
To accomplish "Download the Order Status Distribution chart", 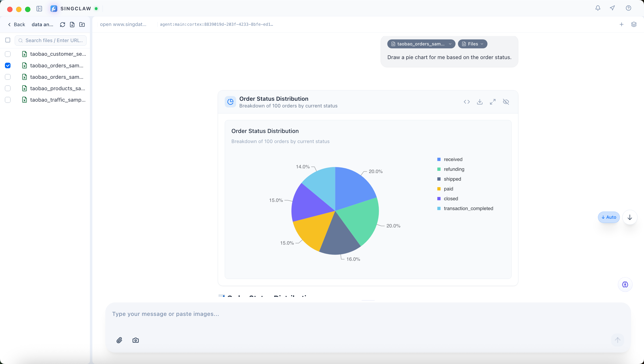I will point(479,102).
